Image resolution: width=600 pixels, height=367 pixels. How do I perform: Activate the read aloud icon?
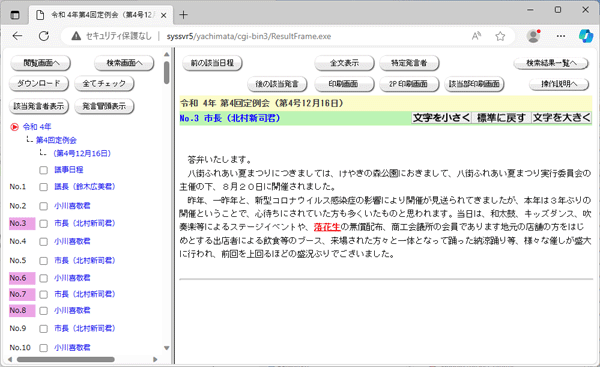click(x=476, y=36)
